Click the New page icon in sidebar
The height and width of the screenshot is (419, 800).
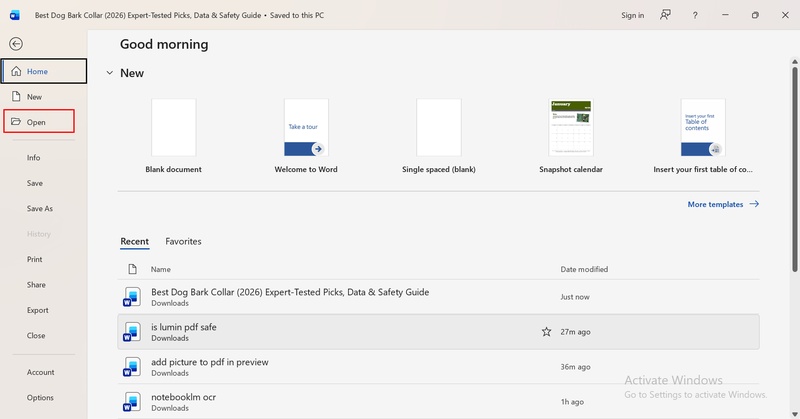click(16, 96)
